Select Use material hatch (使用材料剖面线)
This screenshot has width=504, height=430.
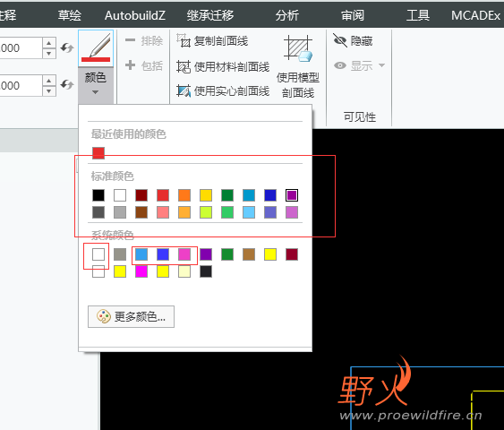pyautogui.click(x=223, y=66)
